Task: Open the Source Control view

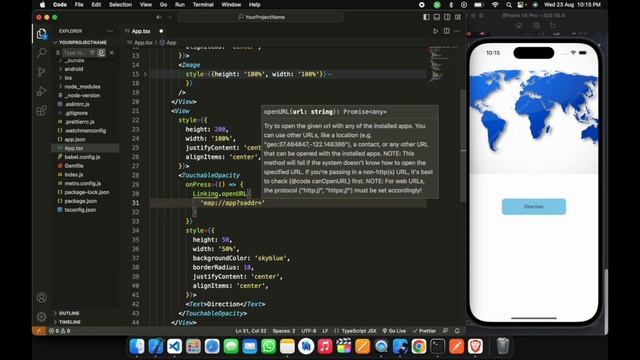Action: 41,72
